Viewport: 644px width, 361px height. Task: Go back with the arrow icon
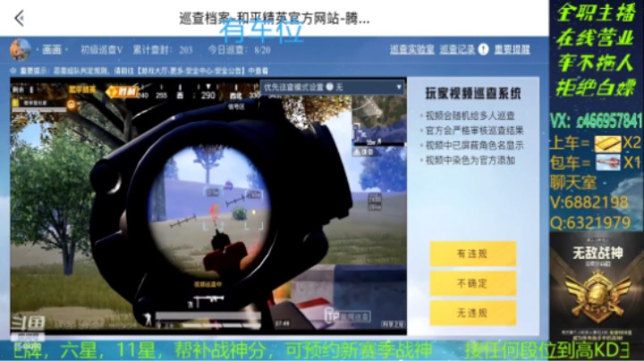click(19, 19)
